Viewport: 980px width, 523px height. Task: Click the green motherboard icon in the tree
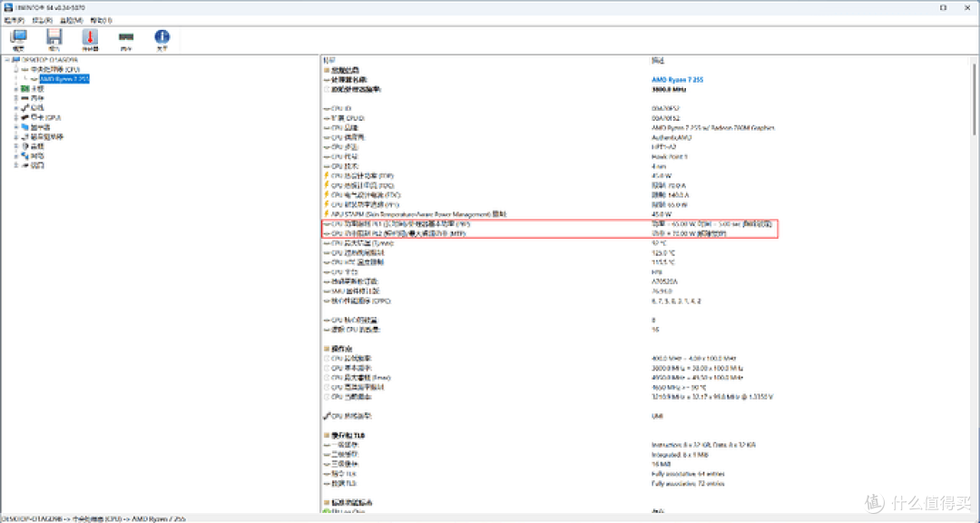pos(25,89)
